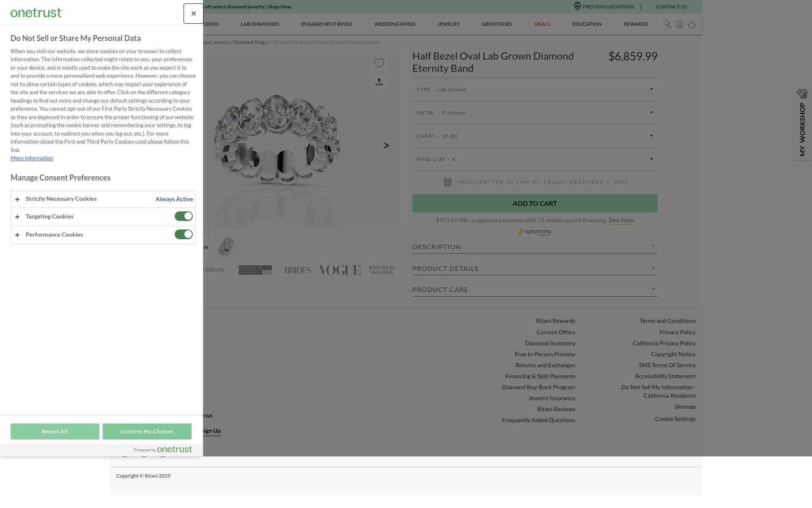The width and height of the screenshot is (812, 508).
Task: Open the account profile icon
Action: tap(679, 25)
